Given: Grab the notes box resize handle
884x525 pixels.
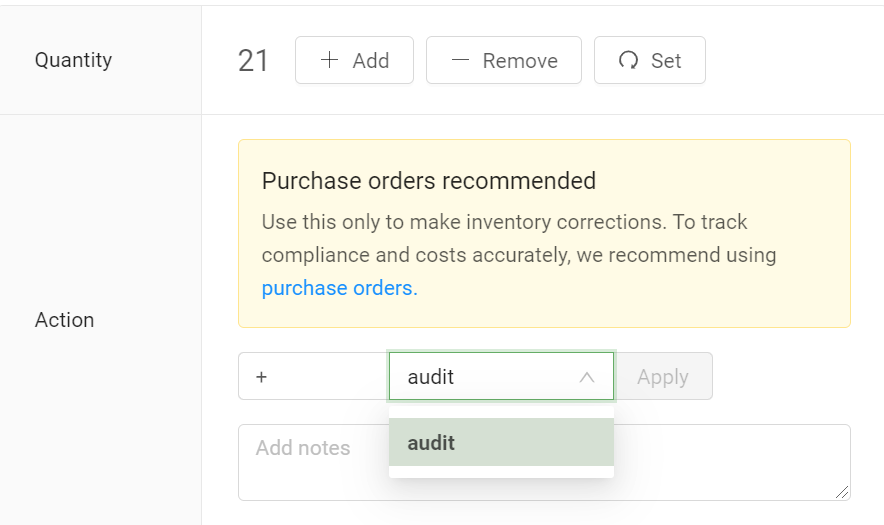Looking at the screenshot, I should point(842,491).
